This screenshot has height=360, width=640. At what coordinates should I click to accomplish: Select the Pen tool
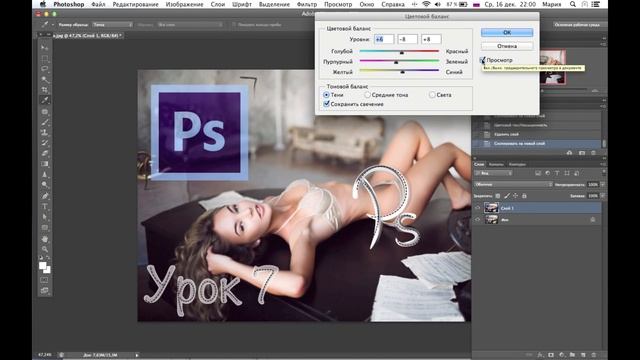44,196
